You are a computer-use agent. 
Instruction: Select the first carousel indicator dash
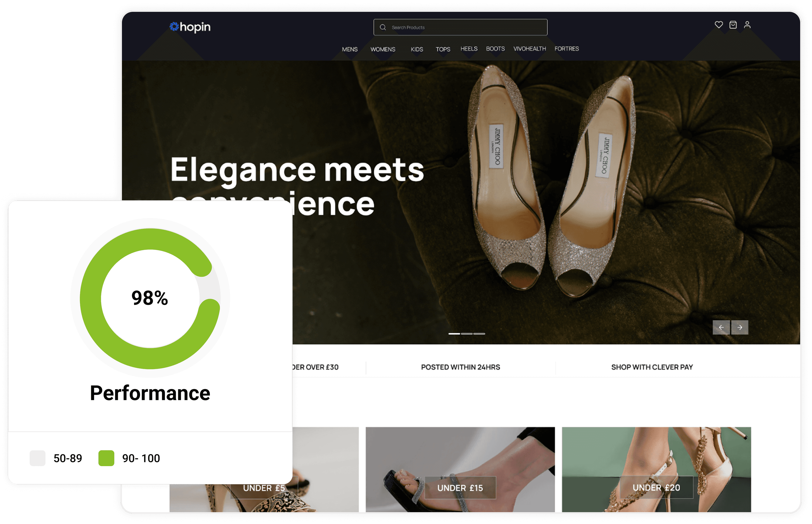[454, 334]
